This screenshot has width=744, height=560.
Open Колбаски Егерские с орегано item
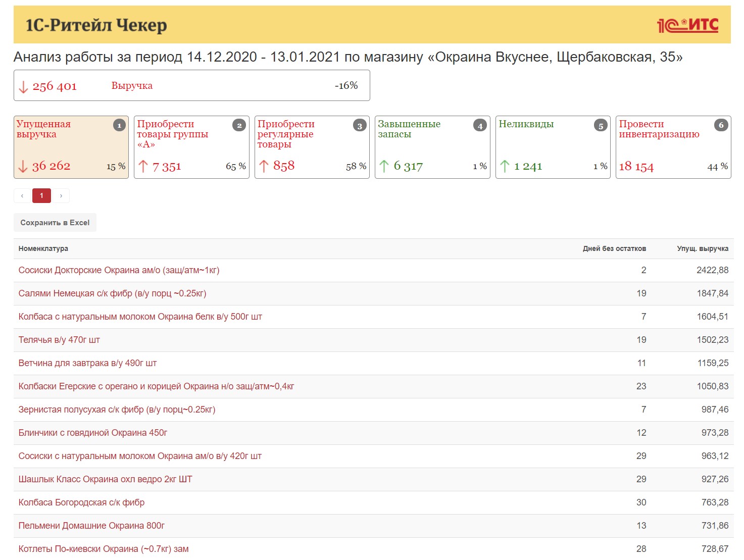coord(157,386)
